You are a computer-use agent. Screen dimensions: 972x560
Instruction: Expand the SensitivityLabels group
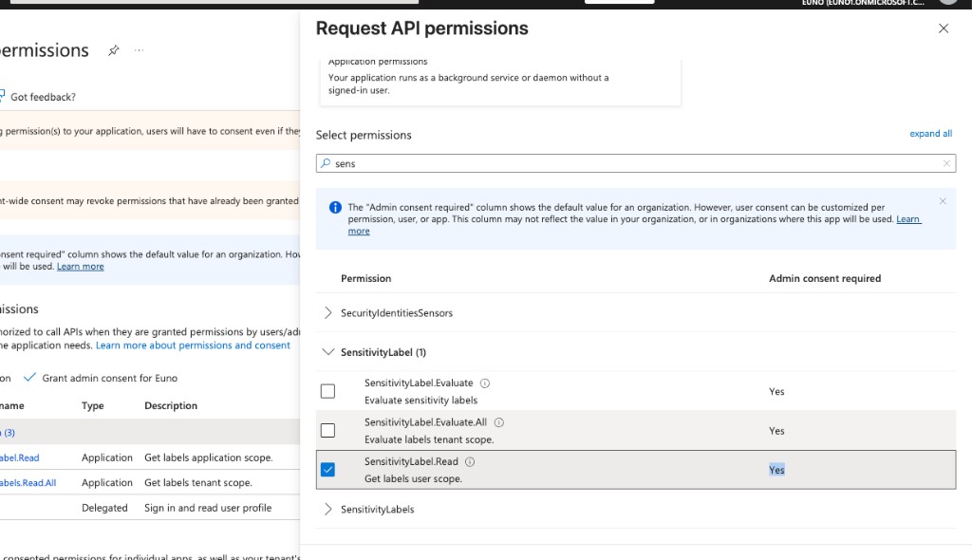pyautogui.click(x=327, y=509)
